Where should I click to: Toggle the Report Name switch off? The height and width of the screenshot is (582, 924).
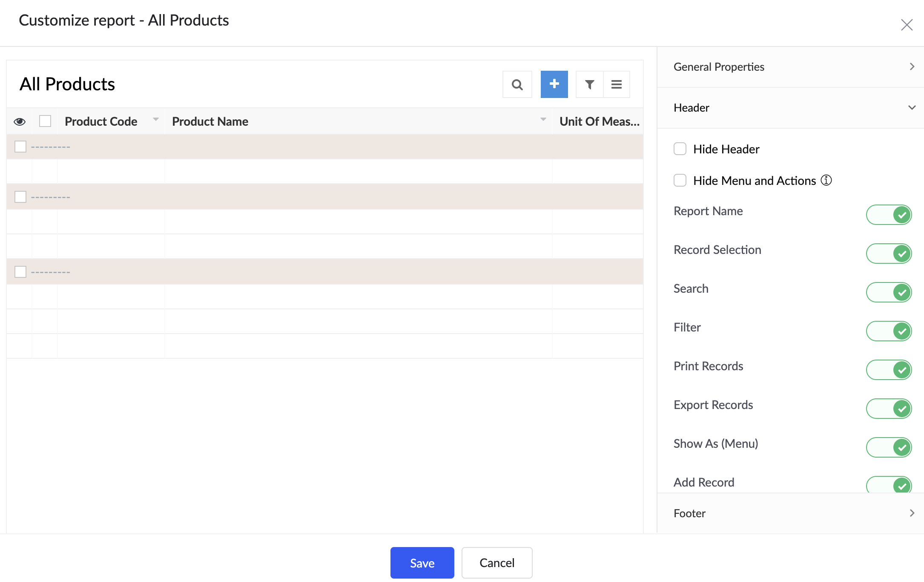point(889,215)
